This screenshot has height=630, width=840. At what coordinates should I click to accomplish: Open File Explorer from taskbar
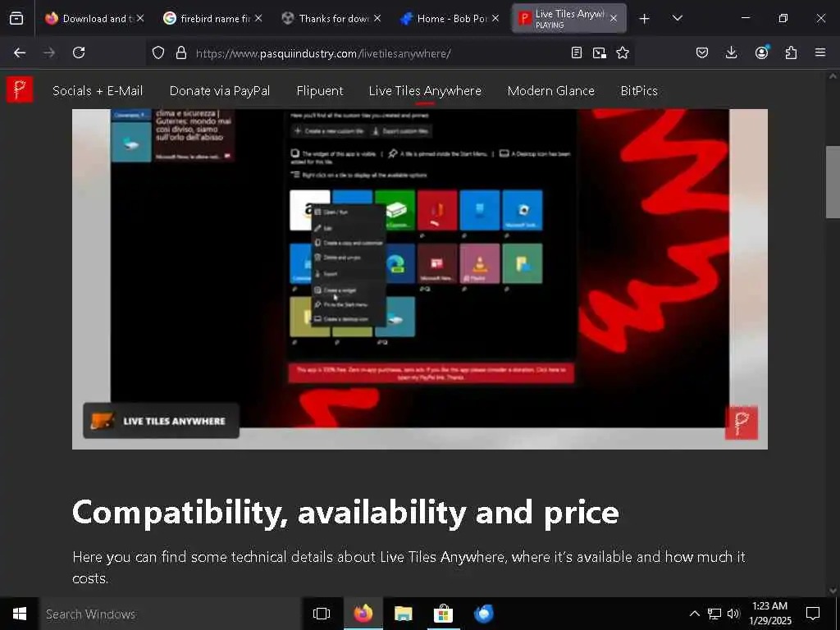(403, 614)
